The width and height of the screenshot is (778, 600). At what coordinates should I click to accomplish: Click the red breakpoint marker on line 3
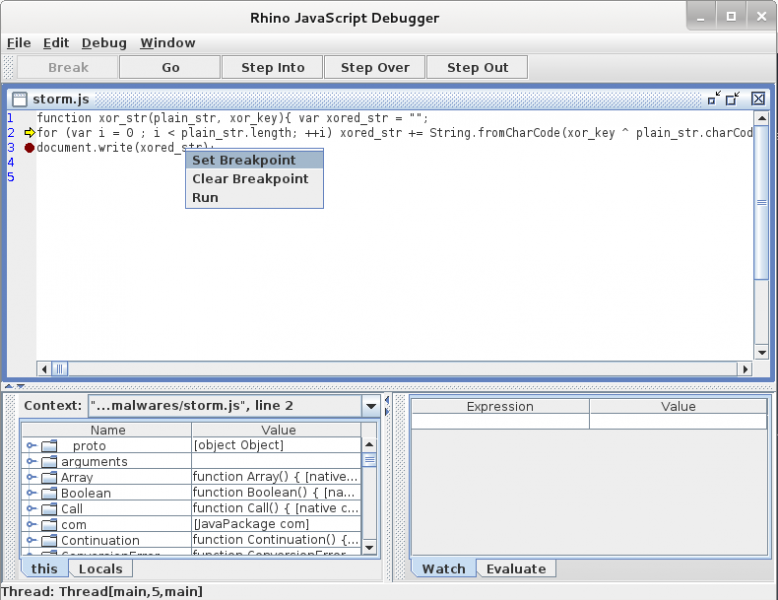click(29, 147)
